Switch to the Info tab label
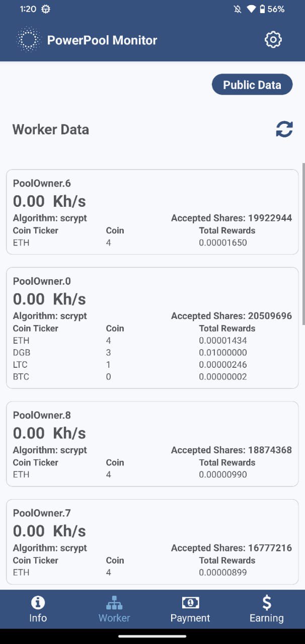 38,618
